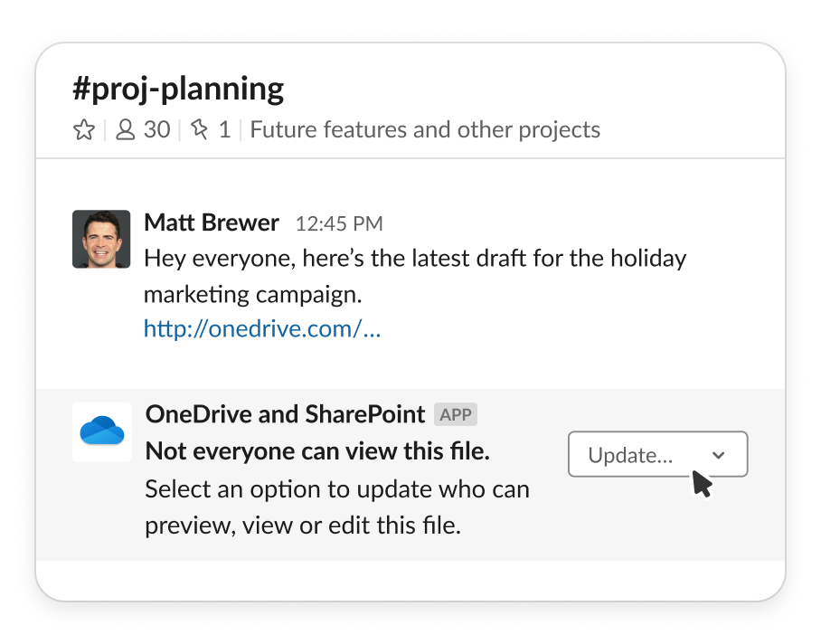Click the OneDrive and SharePoint app name
The height and width of the screenshot is (644, 821).
pos(284,413)
